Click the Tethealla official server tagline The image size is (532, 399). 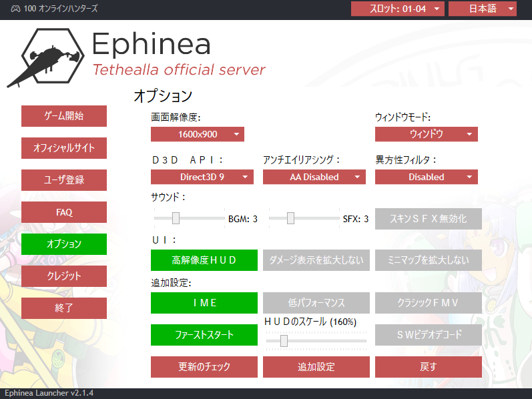pyautogui.click(x=179, y=70)
